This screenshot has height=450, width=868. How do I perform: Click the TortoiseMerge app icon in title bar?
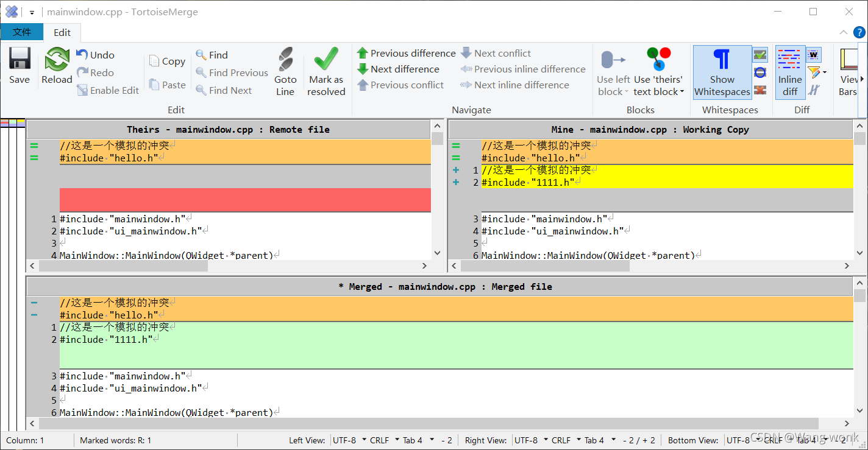click(12, 12)
